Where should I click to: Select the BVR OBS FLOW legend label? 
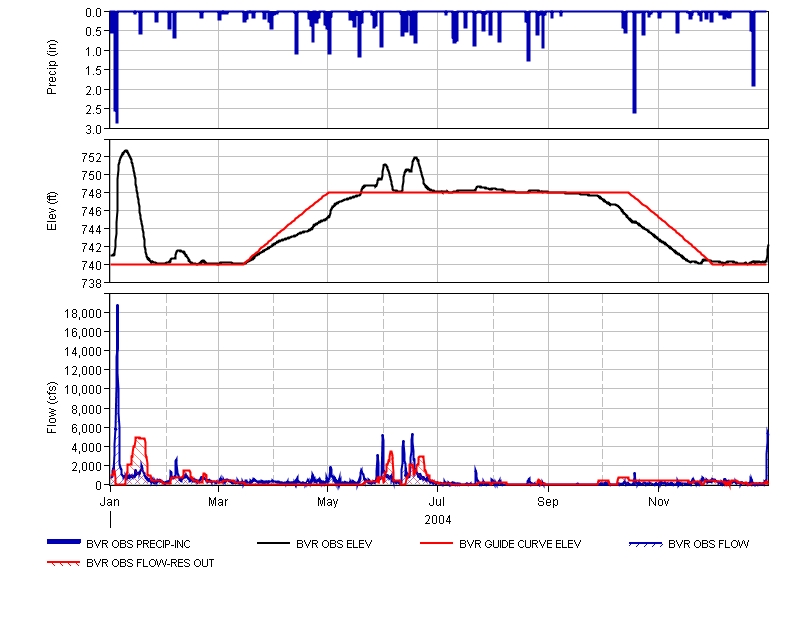(x=708, y=544)
